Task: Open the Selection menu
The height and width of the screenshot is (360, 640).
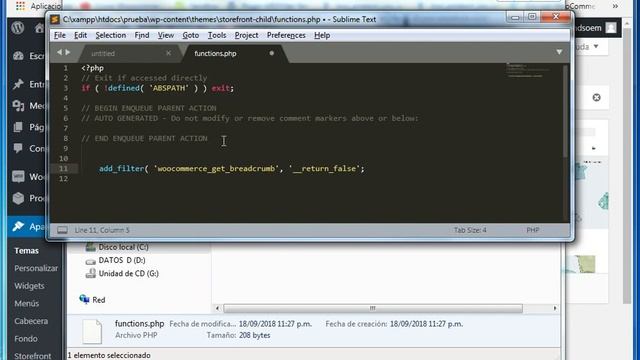Action: click(111, 36)
